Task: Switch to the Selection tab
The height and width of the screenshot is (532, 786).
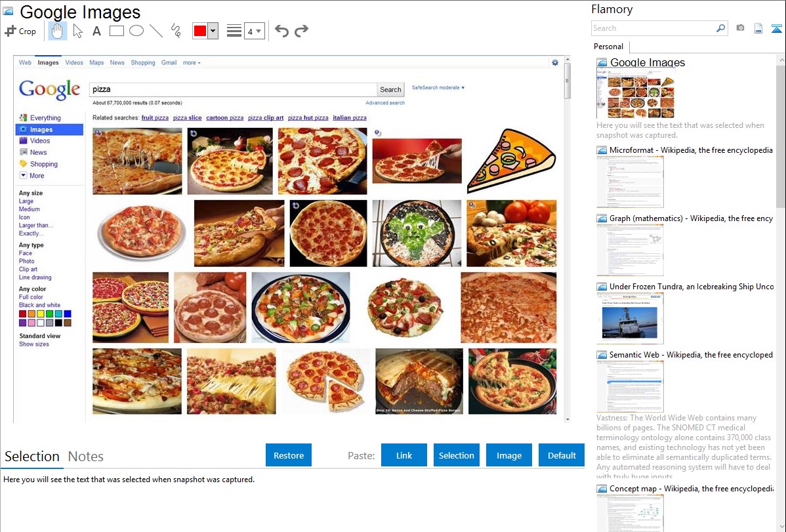Action: pyautogui.click(x=32, y=457)
